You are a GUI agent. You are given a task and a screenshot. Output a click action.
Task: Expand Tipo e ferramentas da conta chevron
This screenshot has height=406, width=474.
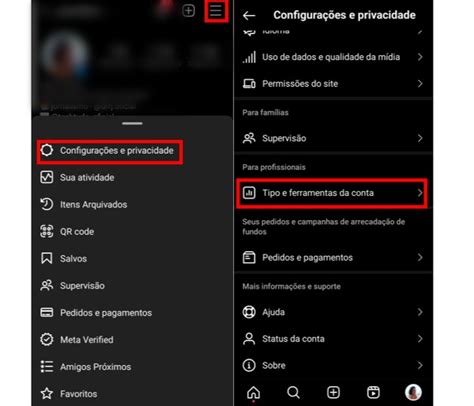coord(420,193)
